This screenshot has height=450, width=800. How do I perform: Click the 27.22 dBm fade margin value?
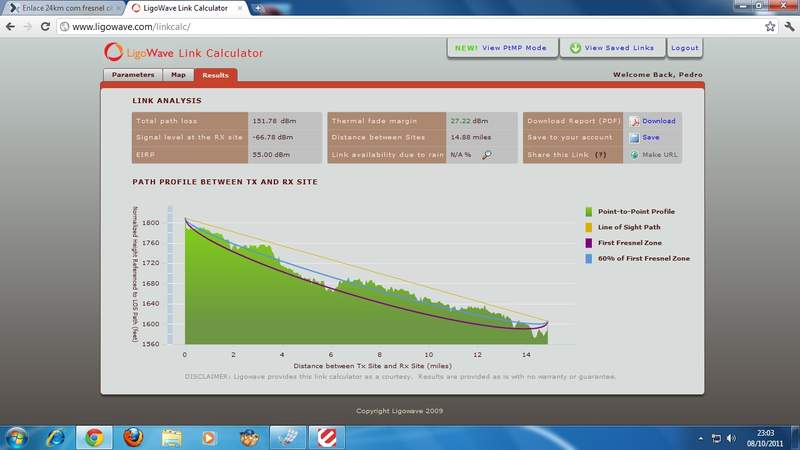click(x=469, y=121)
